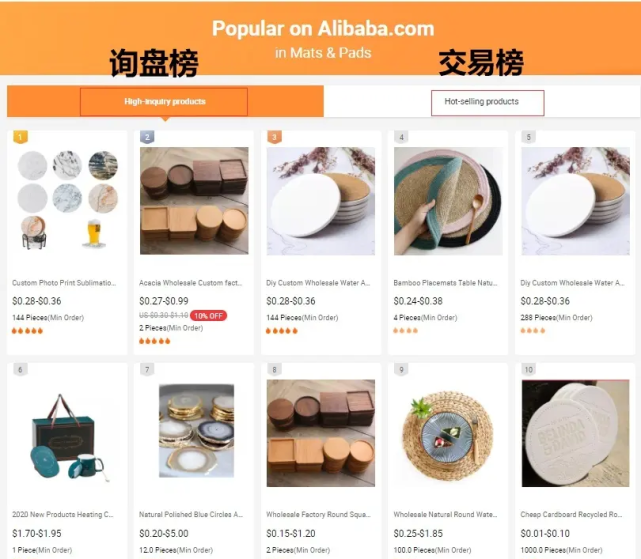This screenshot has height=559, width=641.
Task: Click the rank 10 badge
Action: pos(529,370)
